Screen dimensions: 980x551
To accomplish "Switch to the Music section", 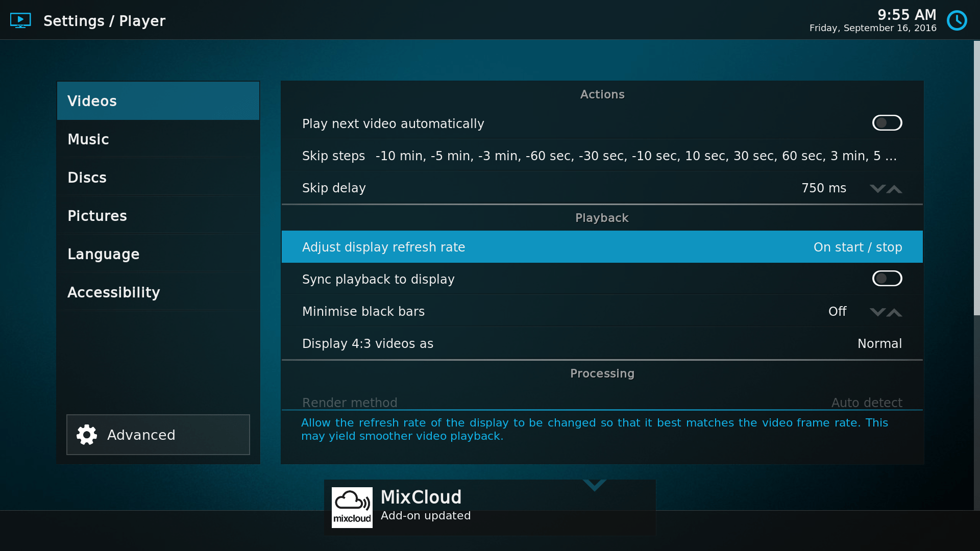I will pos(158,139).
